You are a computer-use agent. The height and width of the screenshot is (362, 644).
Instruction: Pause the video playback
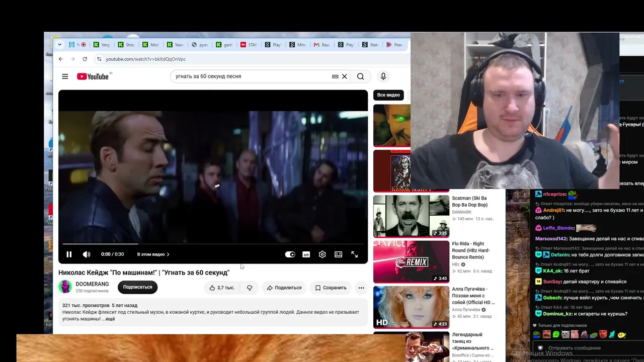click(69, 254)
